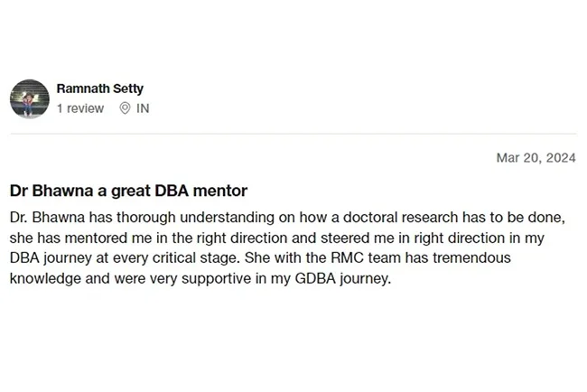Click the horizontal divider below the reviewer info
The width and height of the screenshot is (587, 392).
(x=293, y=135)
